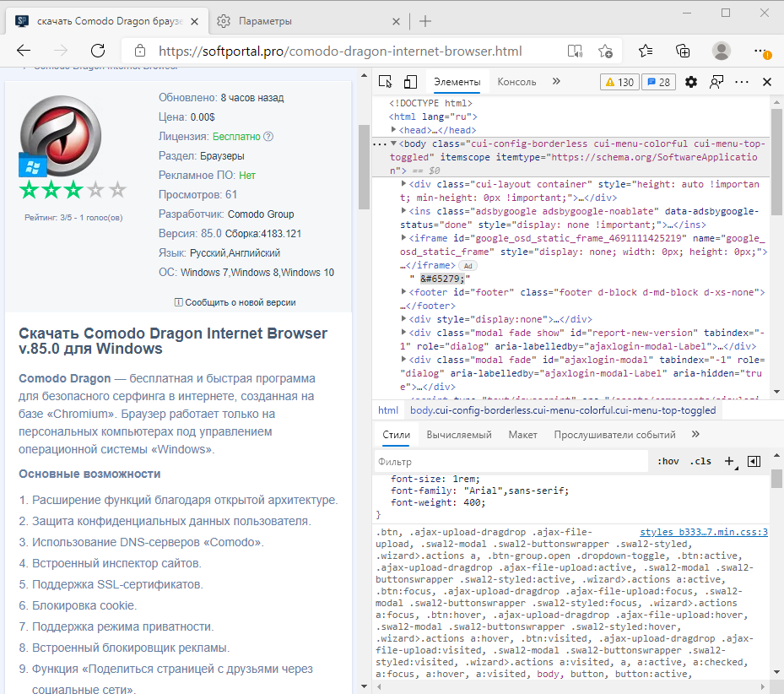Open DevTools customize three-dots menu
This screenshot has height=694, width=784.
click(x=742, y=82)
